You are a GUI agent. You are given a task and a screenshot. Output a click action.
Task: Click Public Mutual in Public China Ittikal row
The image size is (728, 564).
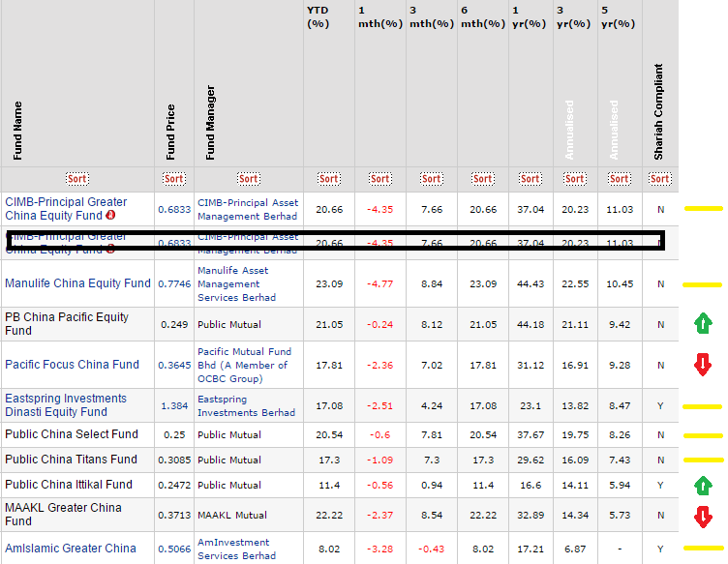[229, 485]
